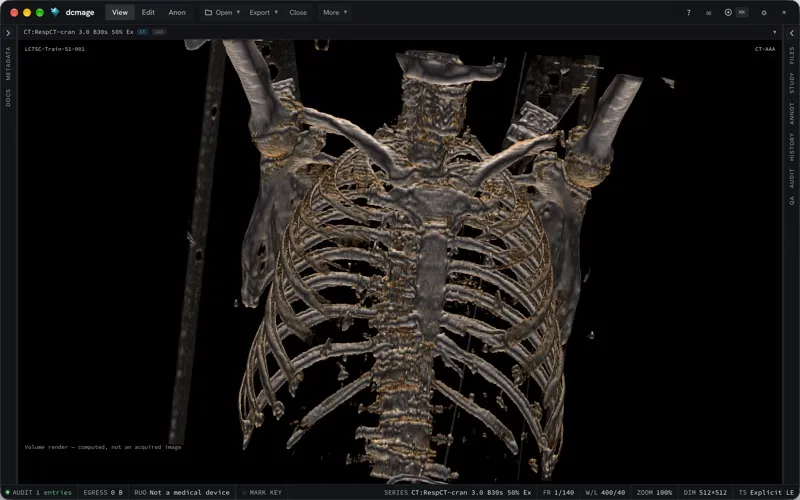This screenshot has height=500, width=800.
Task: Click the FR 1/140 frame indicator
Action: point(560,492)
